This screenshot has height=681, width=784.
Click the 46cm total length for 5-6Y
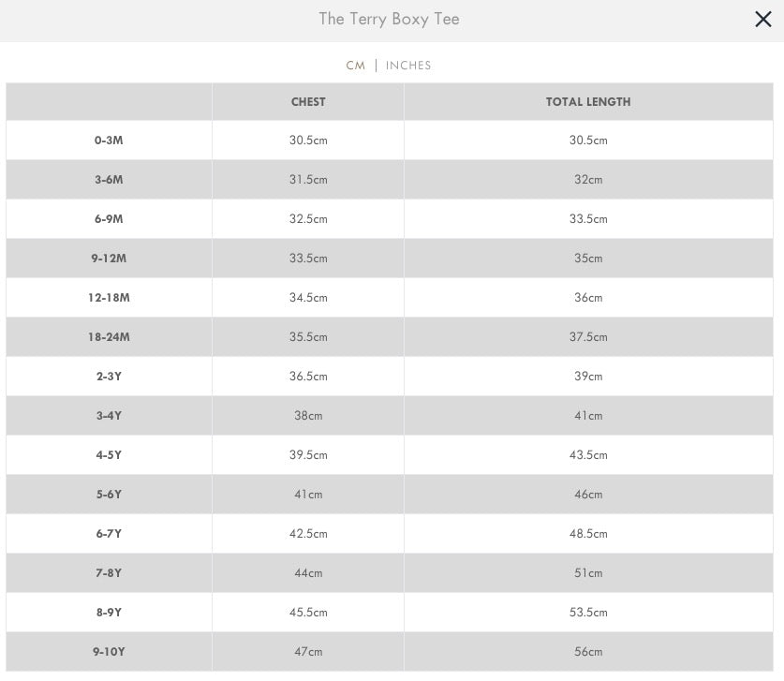tap(588, 495)
